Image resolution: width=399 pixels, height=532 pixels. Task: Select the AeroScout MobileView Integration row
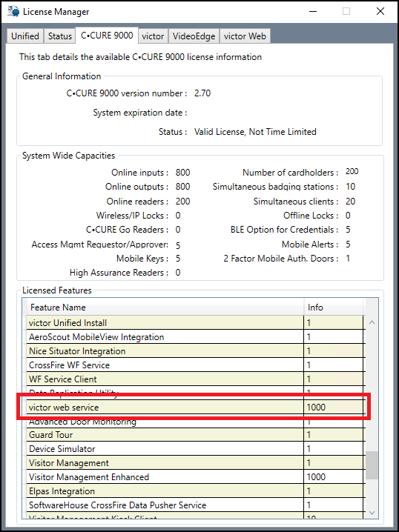[196, 337]
